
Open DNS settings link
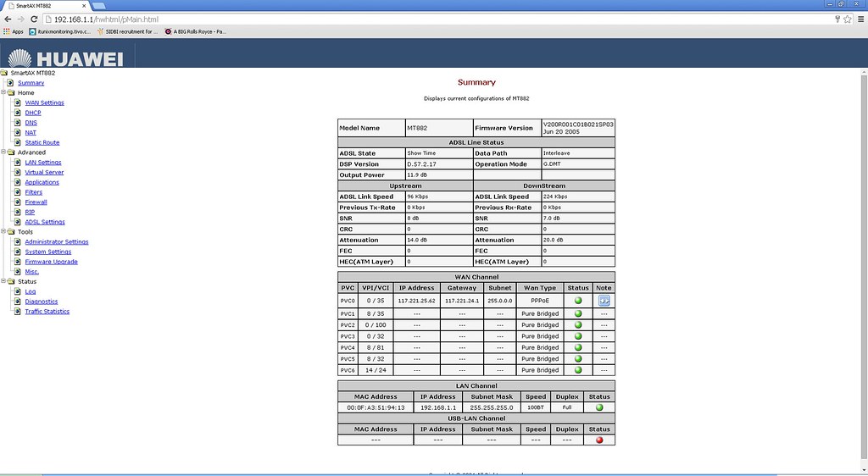pyautogui.click(x=31, y=123)
